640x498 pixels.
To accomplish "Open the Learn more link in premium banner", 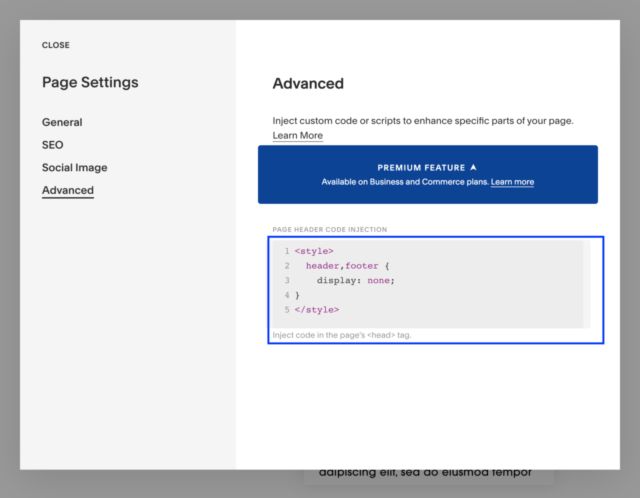I will (x=512, y=182).
